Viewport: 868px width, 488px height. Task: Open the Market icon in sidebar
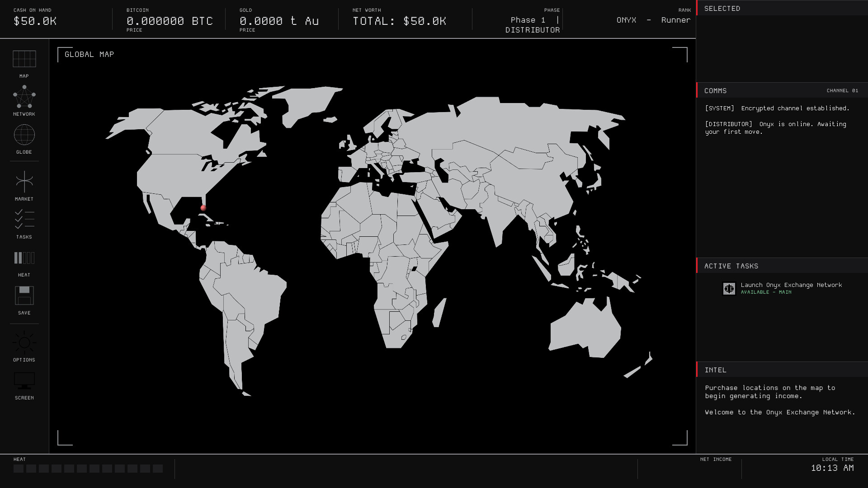click(24, 182)
